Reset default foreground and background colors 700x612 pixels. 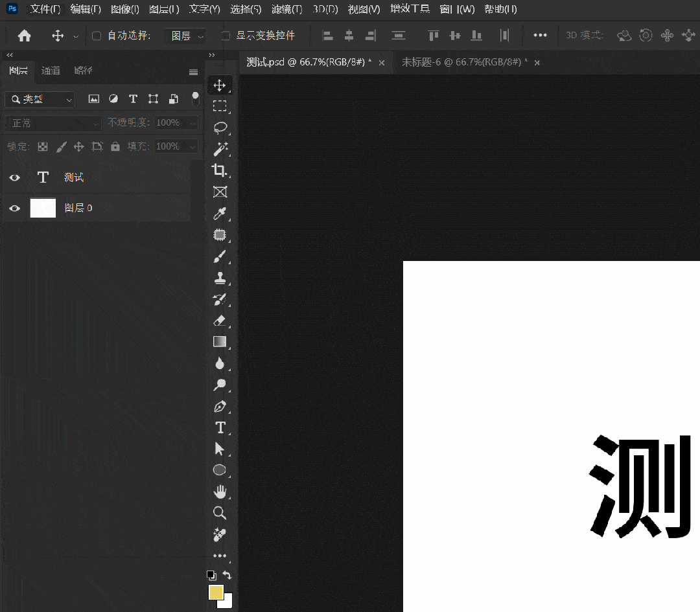(x=211, y=576)
